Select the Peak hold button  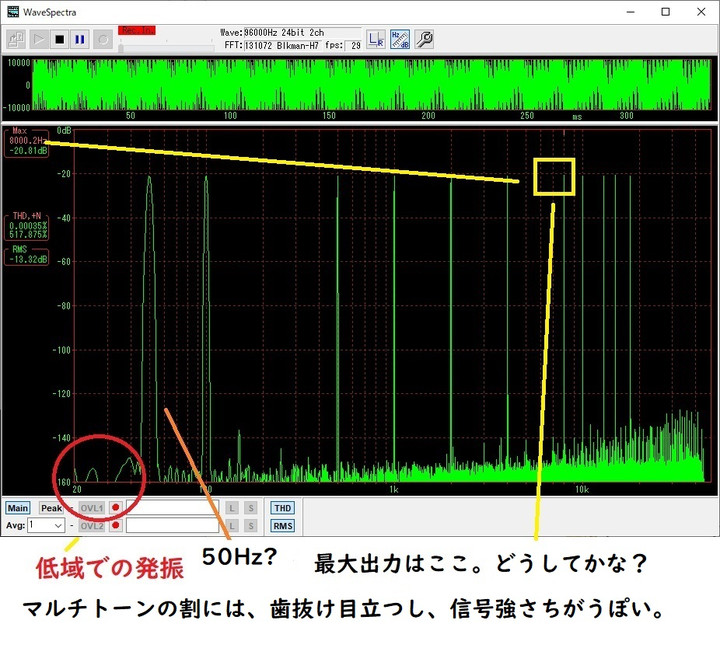[x=51, y=508]
